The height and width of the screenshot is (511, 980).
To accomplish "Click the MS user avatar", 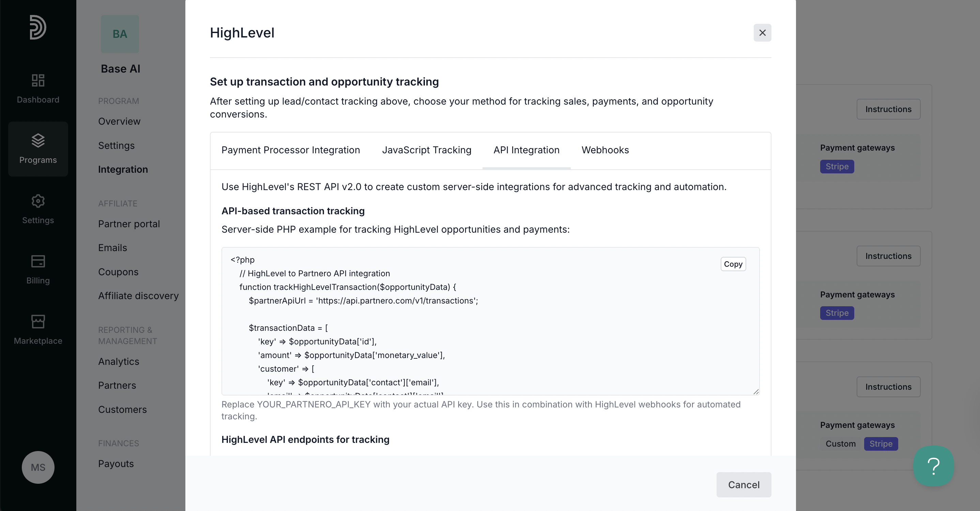I will tap(38, 467).
